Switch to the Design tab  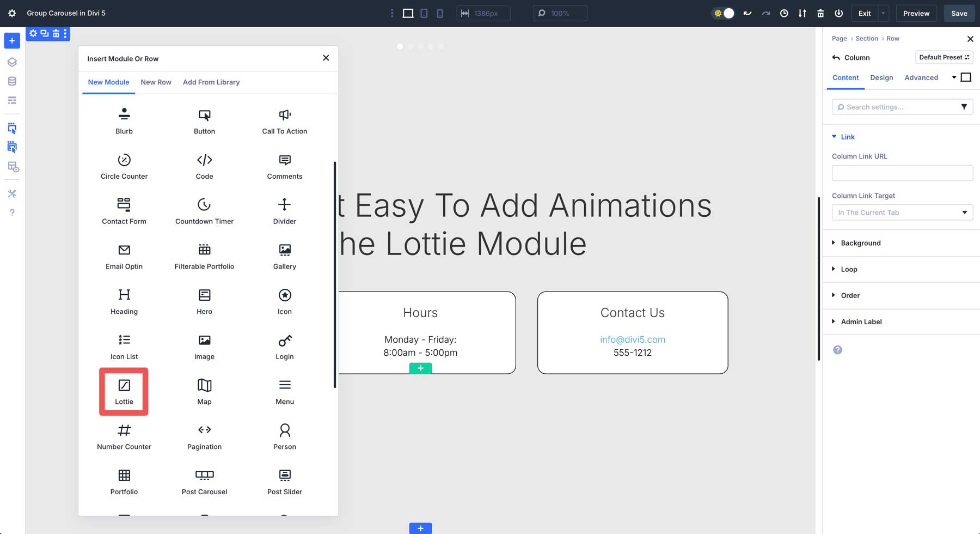(x=881, y=77)
